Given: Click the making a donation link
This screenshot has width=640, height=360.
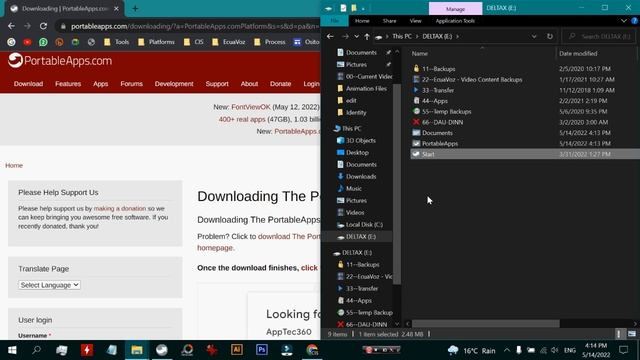Looking at the screenshot, I should 120,208.
